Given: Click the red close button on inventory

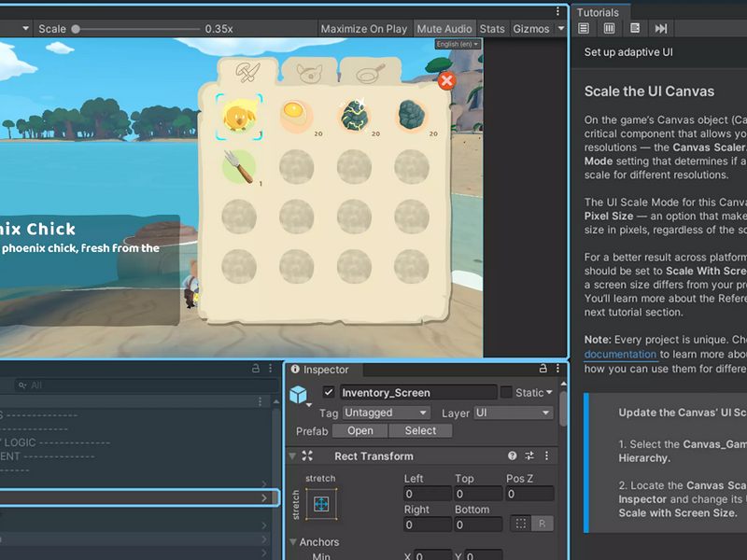Looking at the screenshot, I should pyautogui.click(x=446, y=81).
